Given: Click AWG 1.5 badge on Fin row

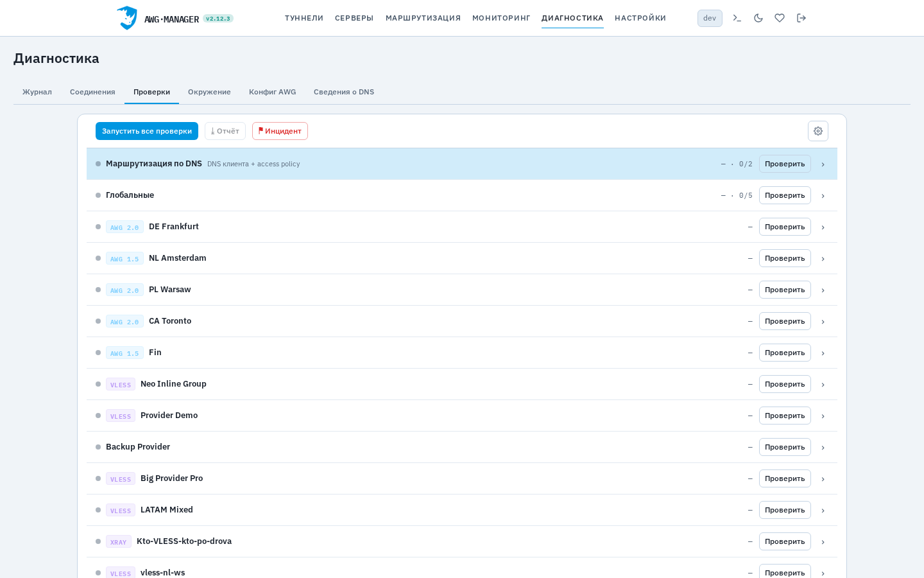Looking at the screenshot, I should [x=124, y=353].
